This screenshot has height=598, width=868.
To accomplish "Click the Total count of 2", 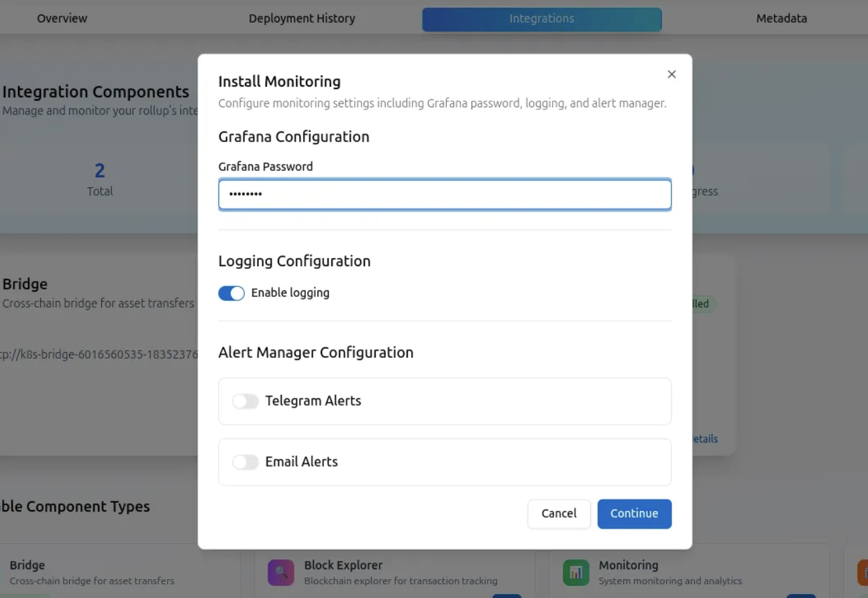I will click(x=100, y=171).
